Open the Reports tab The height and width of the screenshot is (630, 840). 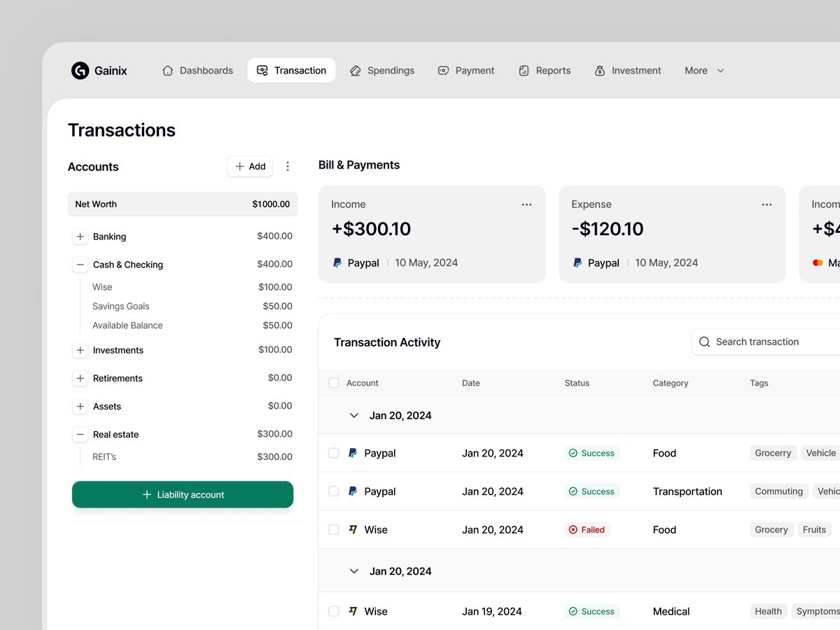pos(545,70)
